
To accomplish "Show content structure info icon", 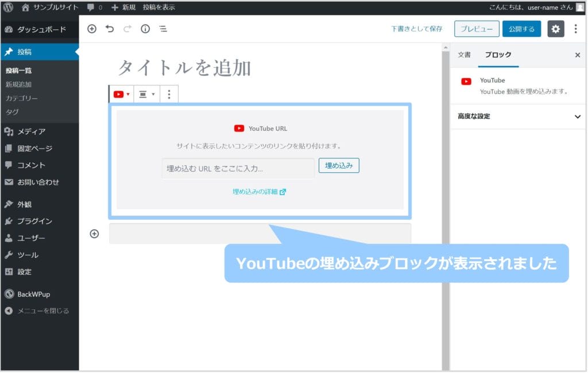I will click(145, 29).
